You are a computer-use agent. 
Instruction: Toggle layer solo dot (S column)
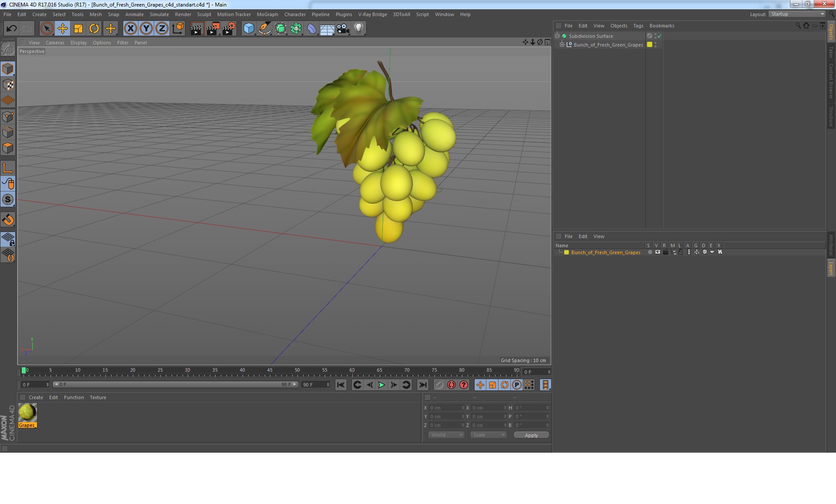coord(650,252)
